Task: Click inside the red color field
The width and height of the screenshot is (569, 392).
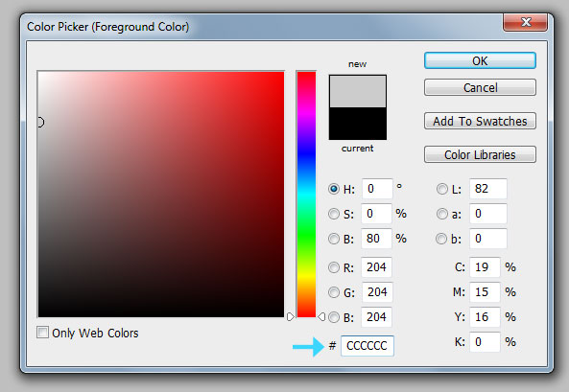Action: (x=161, y=195)
